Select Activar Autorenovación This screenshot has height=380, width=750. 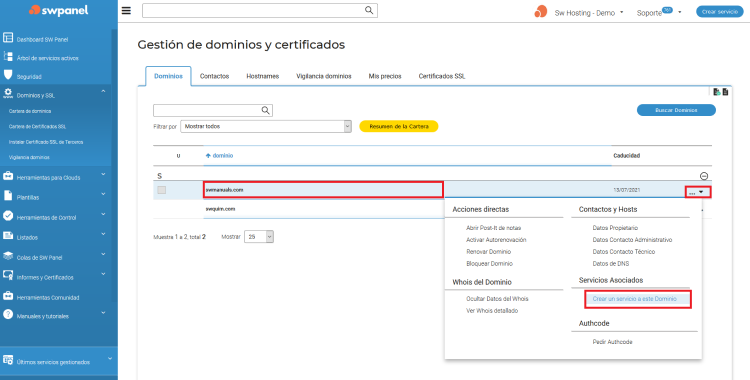[x=496, y=240]
